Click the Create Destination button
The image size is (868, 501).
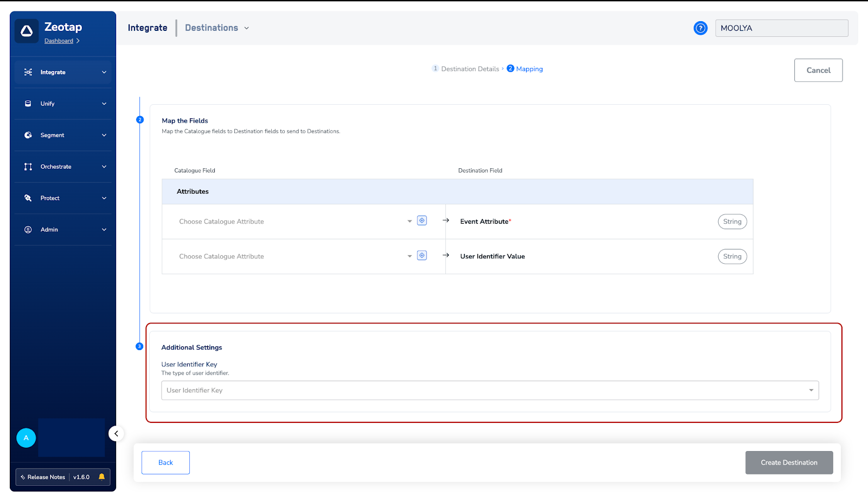(x=789, y=462)
